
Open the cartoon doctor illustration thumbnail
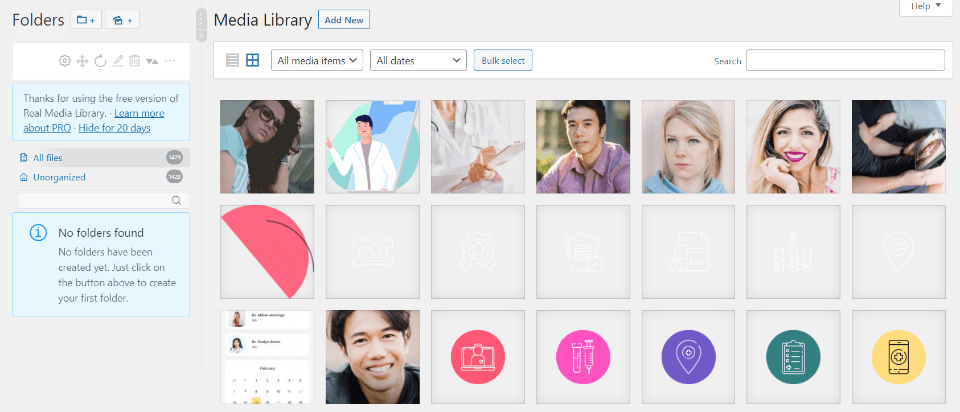tap(372, 146)
